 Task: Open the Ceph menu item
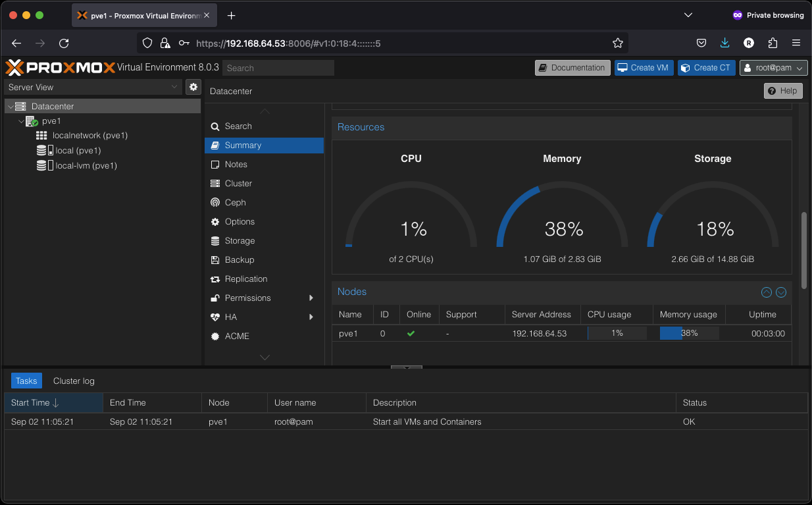click(x=264, y=203)
